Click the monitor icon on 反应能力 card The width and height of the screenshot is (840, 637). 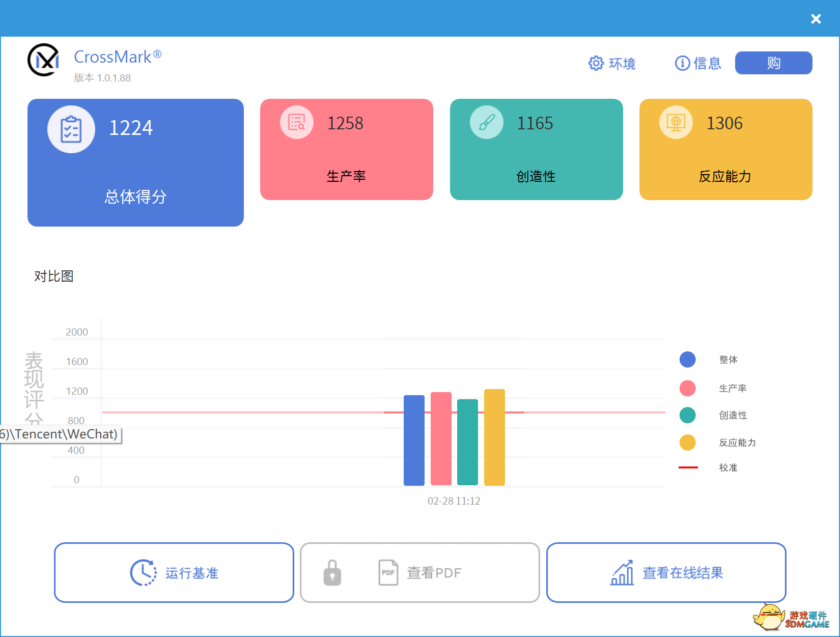(676, 122)
